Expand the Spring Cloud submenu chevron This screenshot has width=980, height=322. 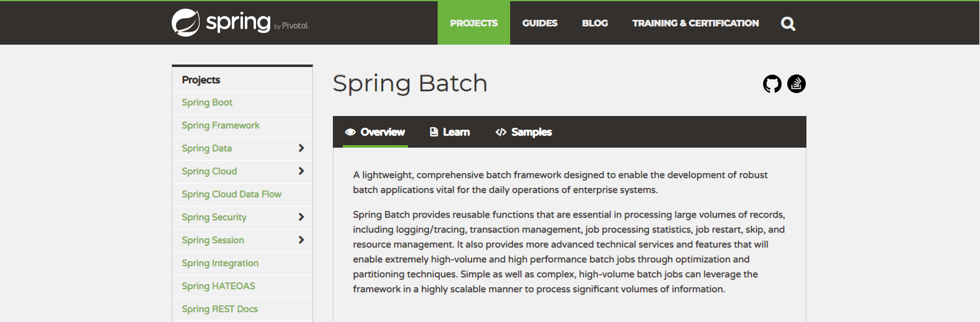(x=301, y=171)
